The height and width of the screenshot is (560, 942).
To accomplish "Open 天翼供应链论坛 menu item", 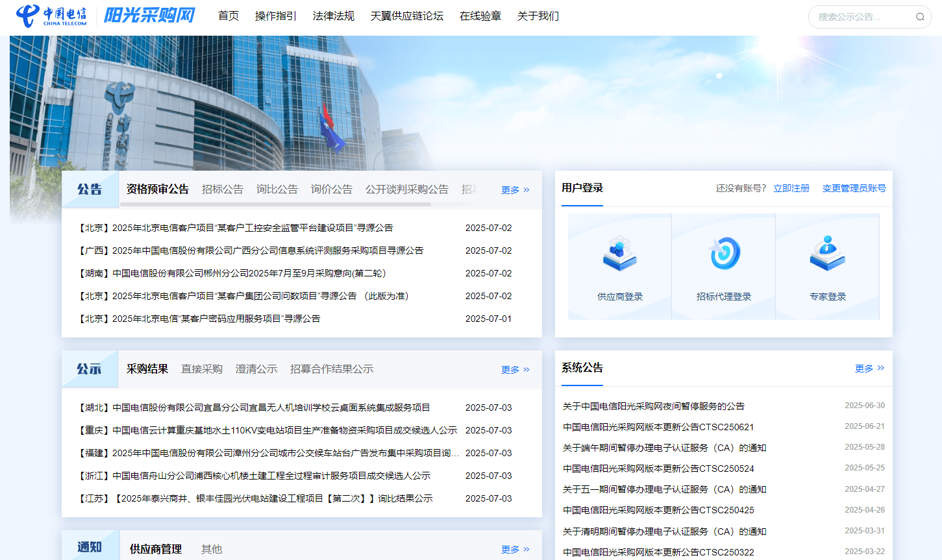I will coord(407,16).
